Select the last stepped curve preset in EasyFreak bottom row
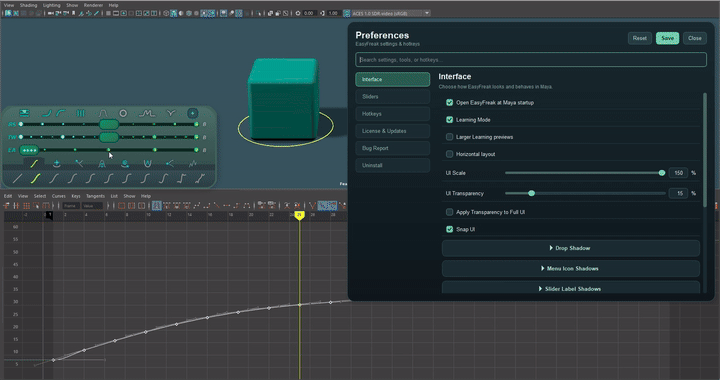 click(200, 179)
